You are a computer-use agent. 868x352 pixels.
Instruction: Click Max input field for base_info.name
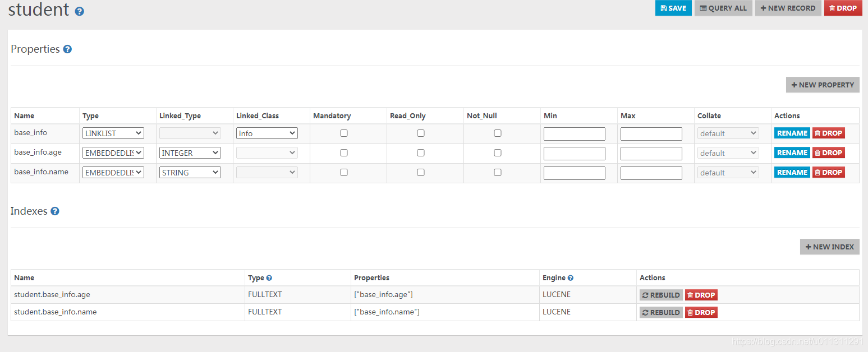tap(651, 173)
